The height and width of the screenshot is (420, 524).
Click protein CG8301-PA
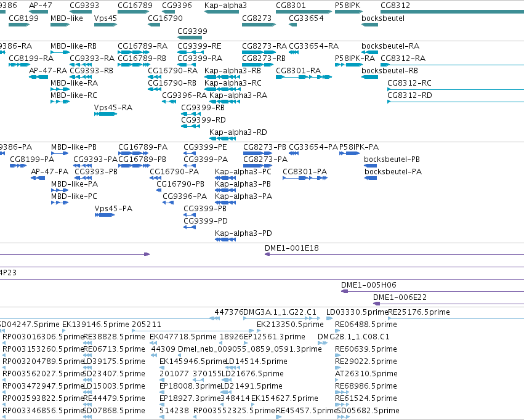(305, 172)
